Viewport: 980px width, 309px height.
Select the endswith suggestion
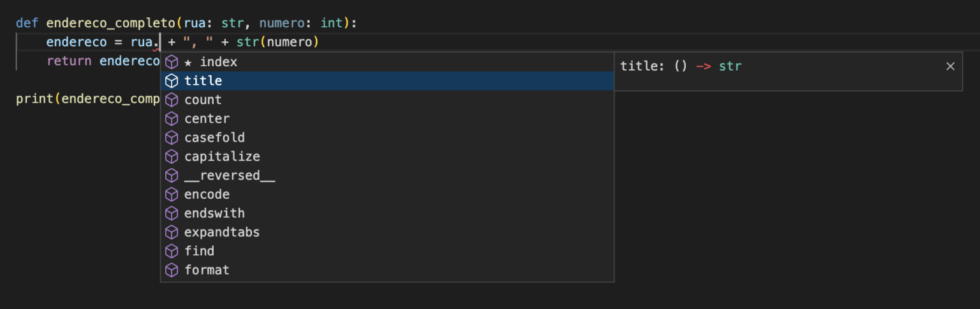click(x=387, y=213)
